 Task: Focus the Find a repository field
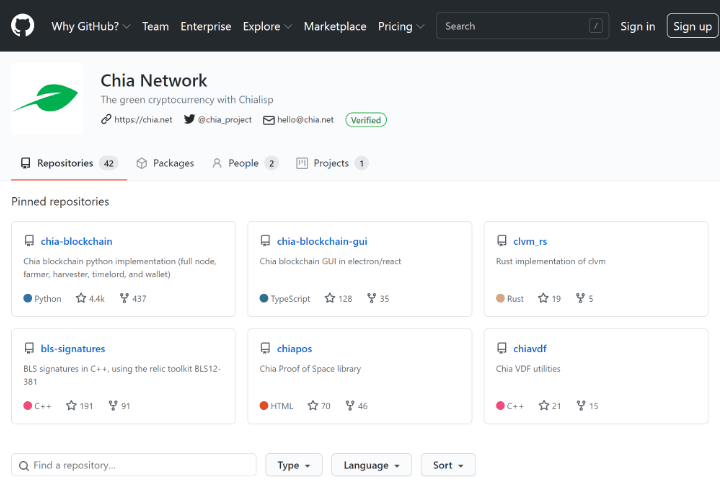coord(134,465)
